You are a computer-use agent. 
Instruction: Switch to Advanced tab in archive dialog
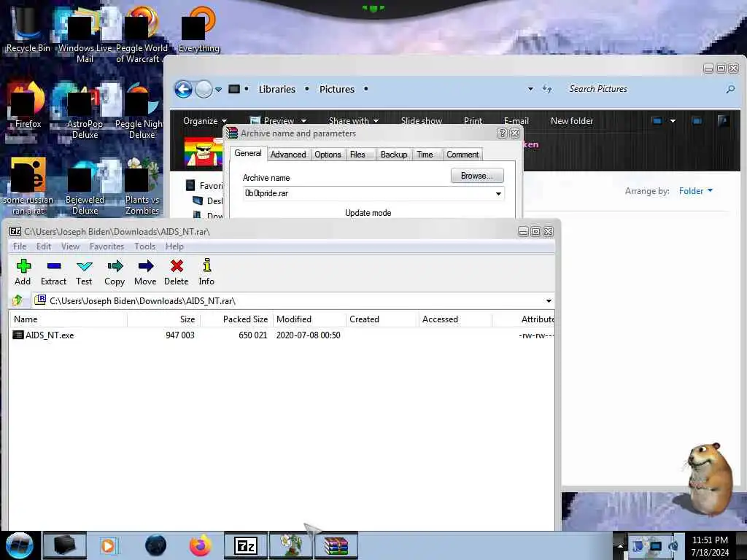tap(287, 155)
